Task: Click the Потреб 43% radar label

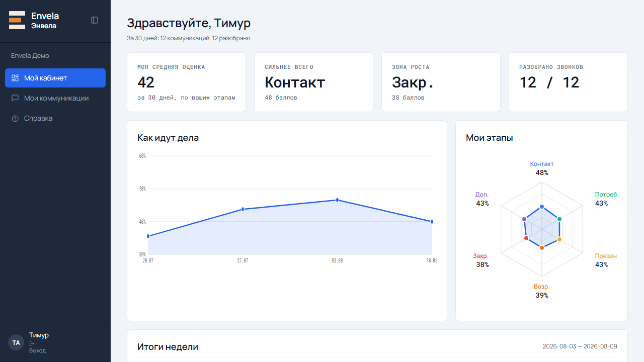Action: coord(606,199)
